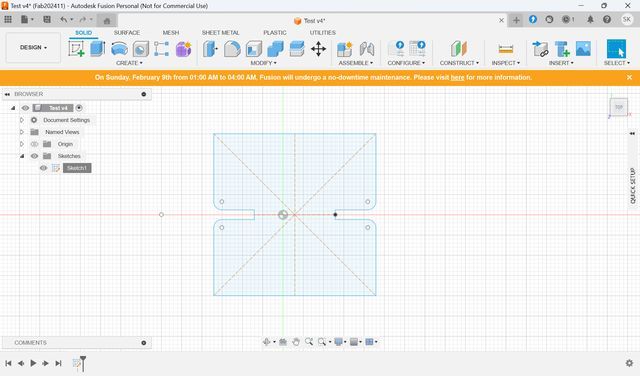
Task: Save the document
Action: click(47, 19)
